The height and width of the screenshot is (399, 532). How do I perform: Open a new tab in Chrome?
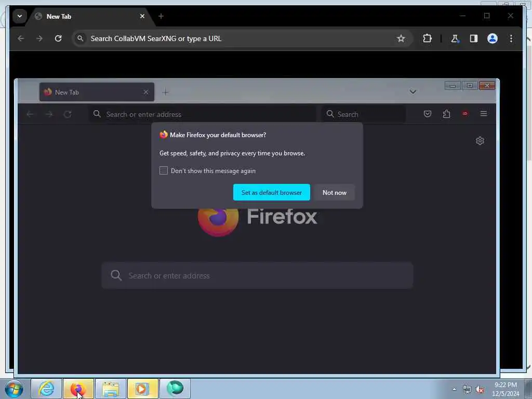click(161, 16)
